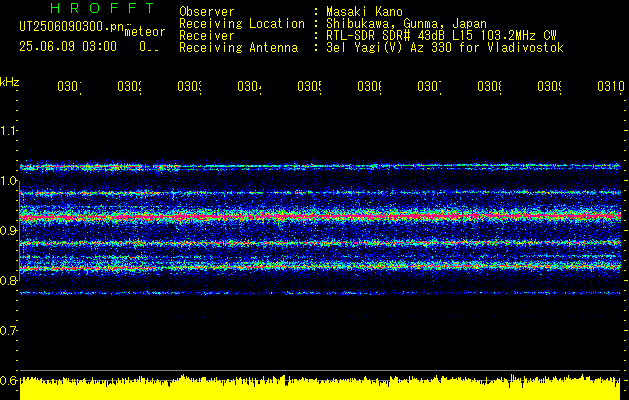Click the 1.0 kHz frequency axis label

pyautogui.click(x=8, y=181)
